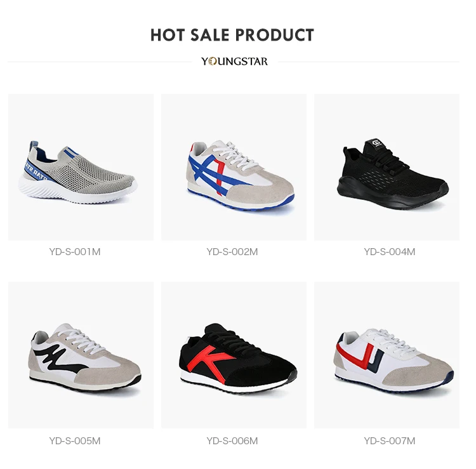The height and width of the screenshot is (469, 476).
Task: Click the white laces of the YD-S-007M sneaker
Action: [x=392, y=341]
